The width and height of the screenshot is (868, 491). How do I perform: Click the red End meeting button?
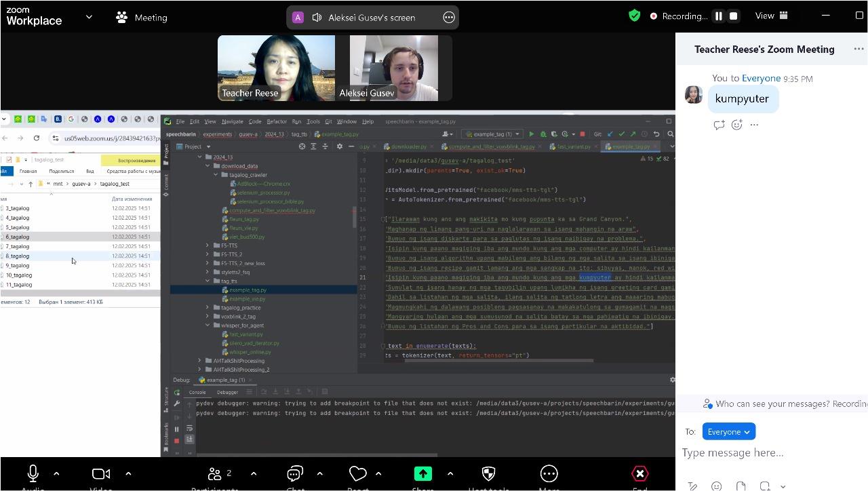pos(639,474)
